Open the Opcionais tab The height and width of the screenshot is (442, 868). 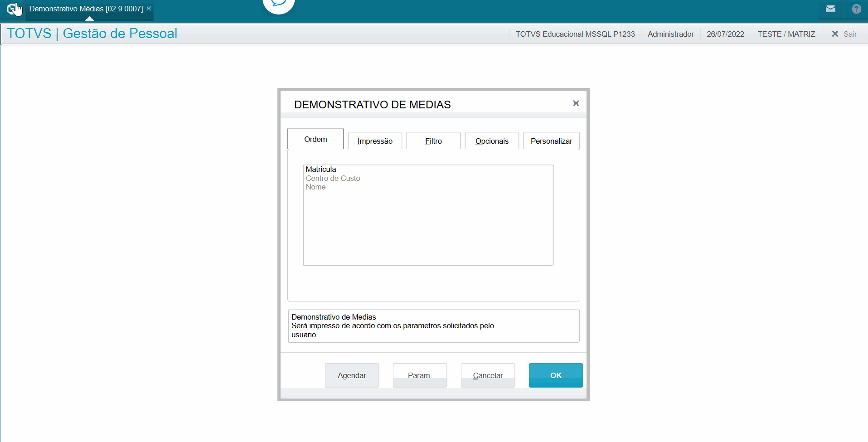(492, 141)
